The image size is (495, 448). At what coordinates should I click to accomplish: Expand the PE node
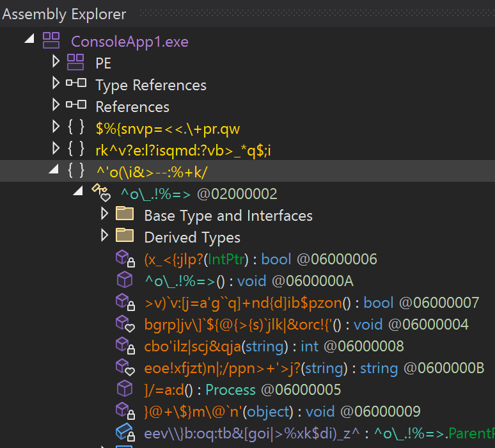point(56,63)
